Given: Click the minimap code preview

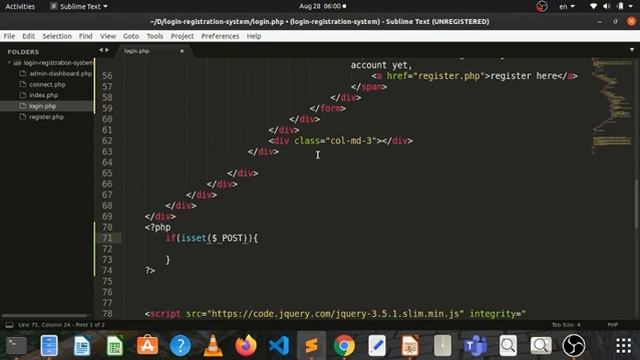Looking at the screenshot, I should tap(611, 106).
